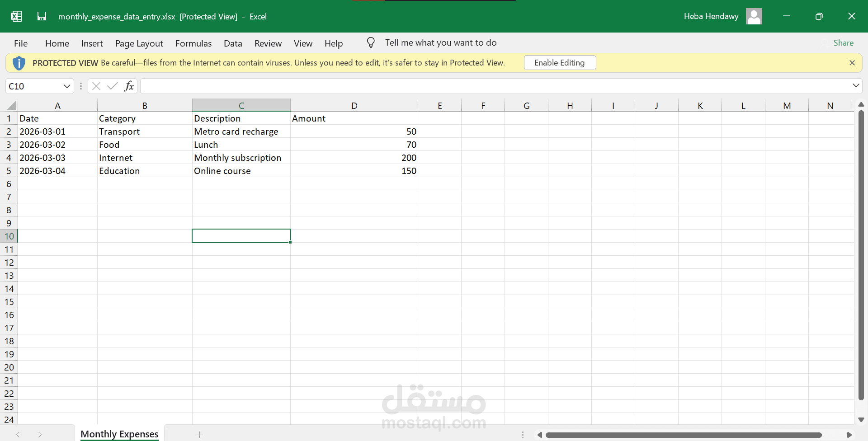Open the user account avatar
The height and width of the screenshot is (441, 868).
coord(754,16)
